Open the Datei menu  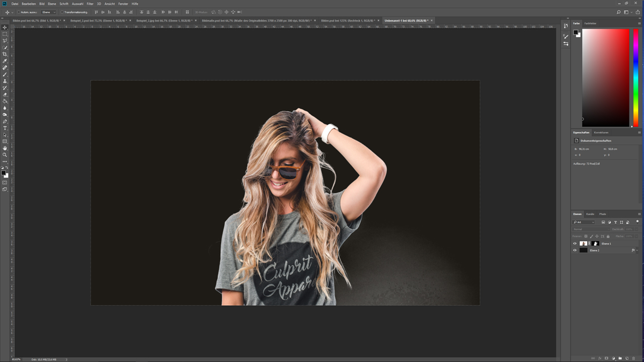[15, 4]
